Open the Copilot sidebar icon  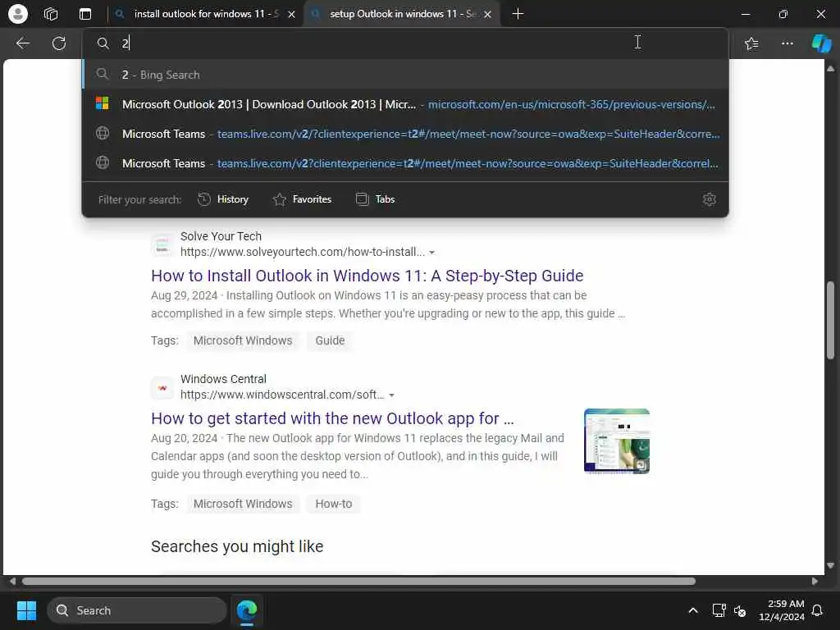pos(821,43)
